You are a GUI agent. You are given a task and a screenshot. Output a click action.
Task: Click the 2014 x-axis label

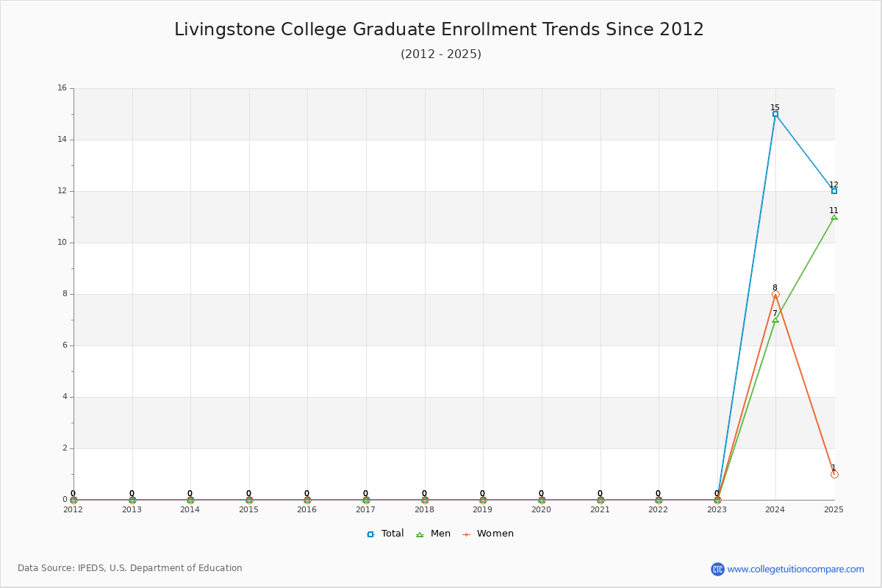click(190, 509)
